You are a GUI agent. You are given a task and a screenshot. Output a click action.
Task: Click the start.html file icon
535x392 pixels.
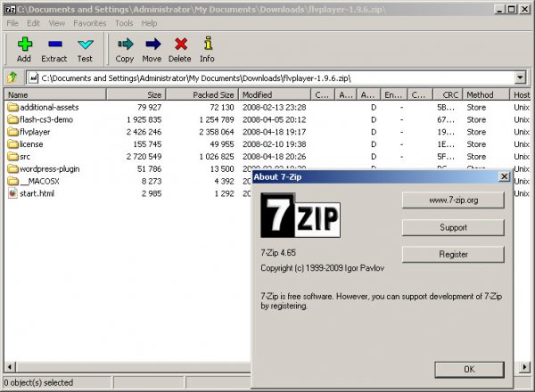click(12, 193)
